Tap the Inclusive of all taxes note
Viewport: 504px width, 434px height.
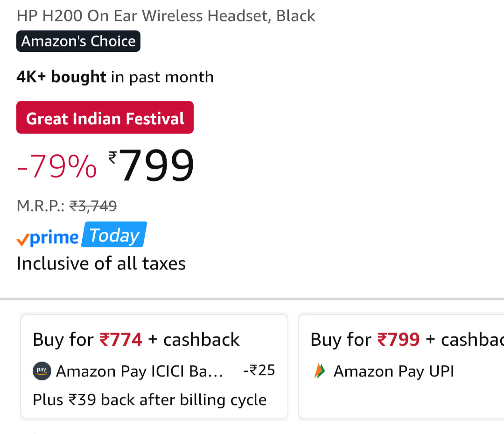tap(101, 263)
